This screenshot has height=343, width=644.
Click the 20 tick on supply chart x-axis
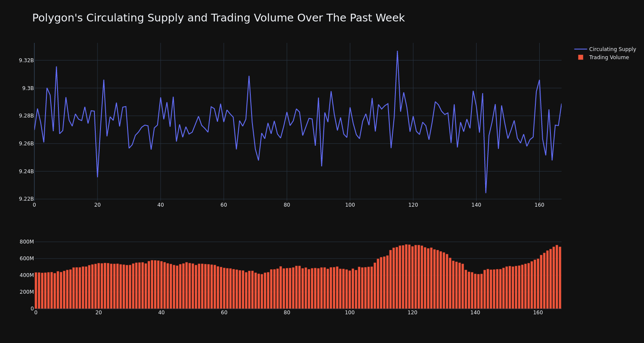pos(97,205)
